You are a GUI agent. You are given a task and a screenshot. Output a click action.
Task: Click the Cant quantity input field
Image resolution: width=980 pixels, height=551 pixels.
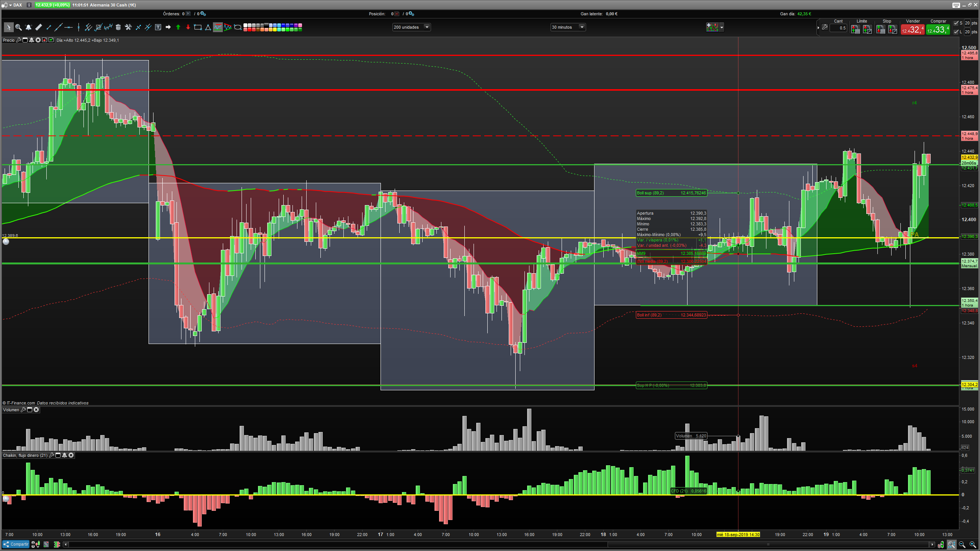coord(838,28)
